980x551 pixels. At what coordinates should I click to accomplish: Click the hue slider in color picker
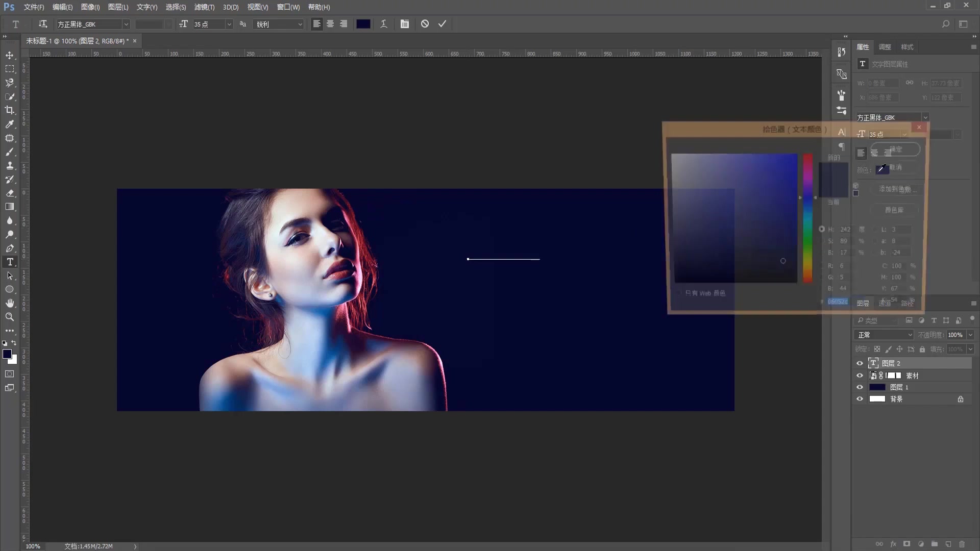click(807, 218)
